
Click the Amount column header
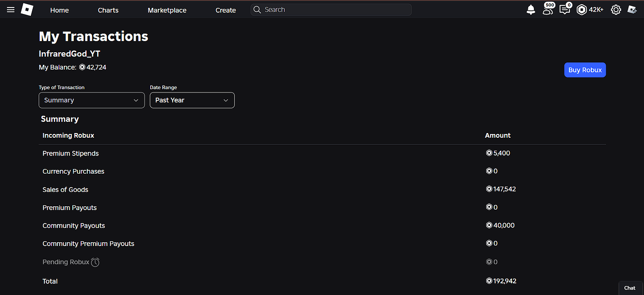[x=498, y=135]
